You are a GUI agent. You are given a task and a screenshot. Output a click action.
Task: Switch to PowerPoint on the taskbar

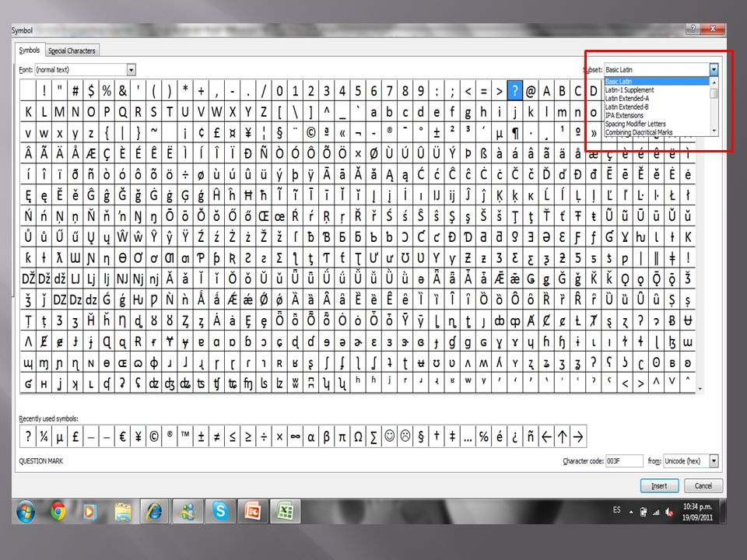click(x=252, y=512)
